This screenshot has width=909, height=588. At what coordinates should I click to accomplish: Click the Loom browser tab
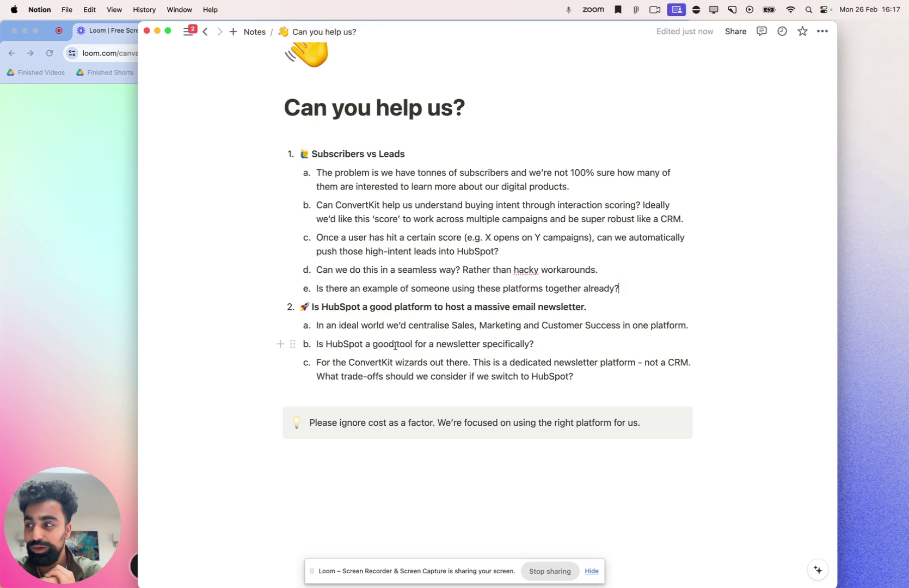(x=106, y=30)
